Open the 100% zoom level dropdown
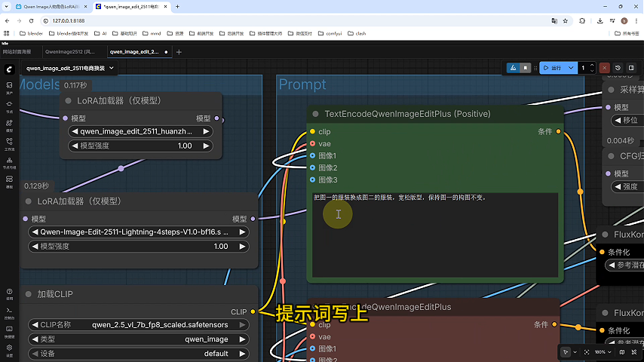This screenshot has height=362, width=644. [x=603, y=352]
